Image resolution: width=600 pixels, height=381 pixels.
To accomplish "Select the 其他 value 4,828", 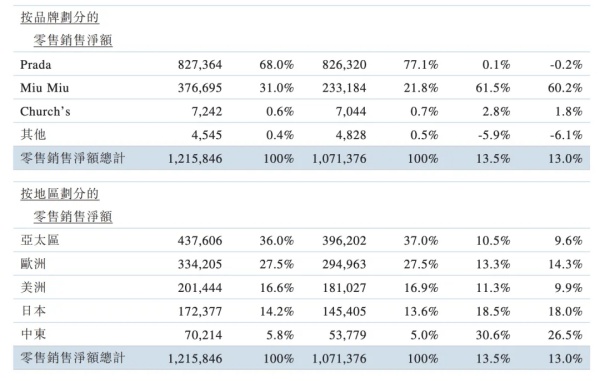I will (351, 135).
